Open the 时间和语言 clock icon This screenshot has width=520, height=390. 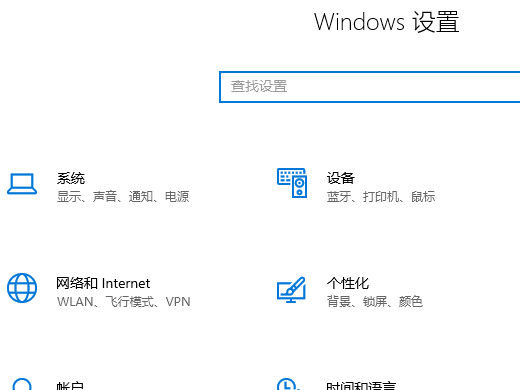[x=288, y=384]
